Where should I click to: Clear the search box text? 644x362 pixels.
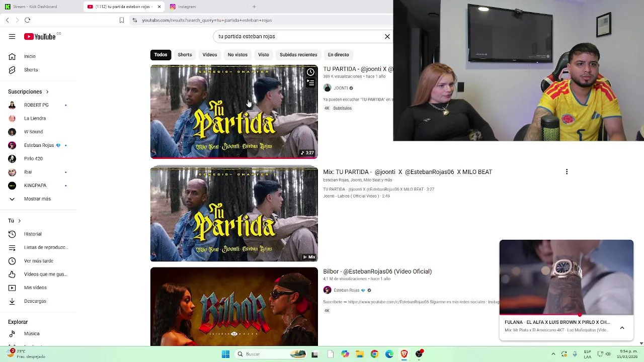coord(387,36)
